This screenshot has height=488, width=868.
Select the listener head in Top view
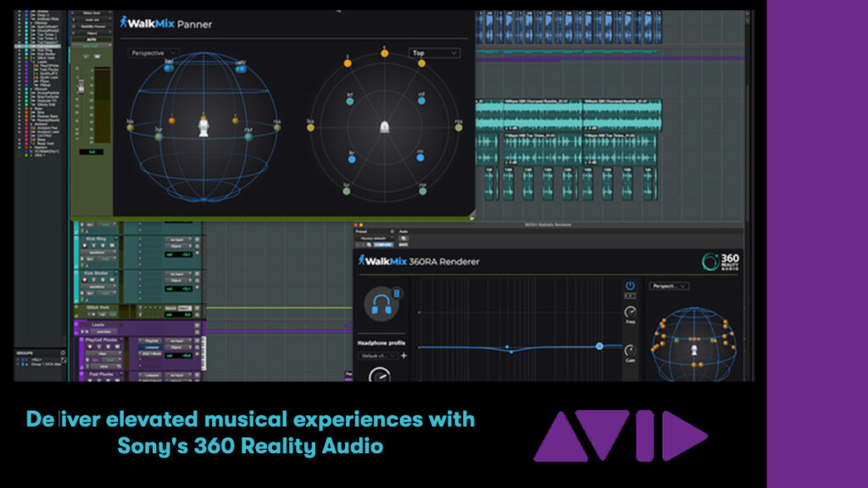click(385, 126)
